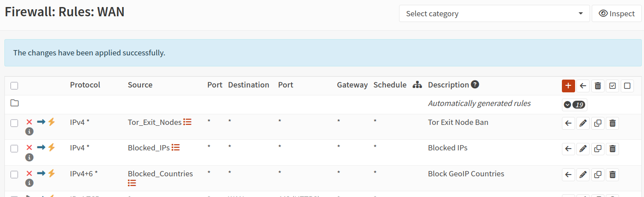Clone the Blocked IPs rule
The image size is (644, 197).
(597, 149)
